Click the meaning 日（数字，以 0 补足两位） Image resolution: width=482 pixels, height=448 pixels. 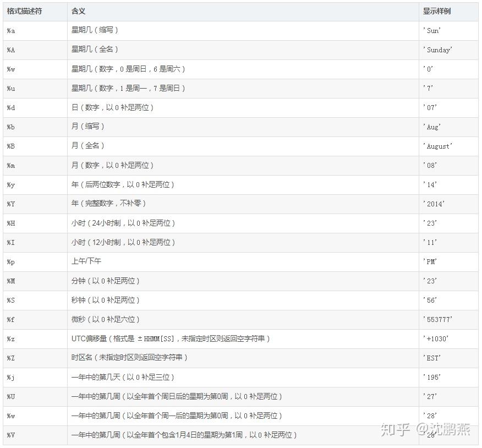tap(112, 107)
